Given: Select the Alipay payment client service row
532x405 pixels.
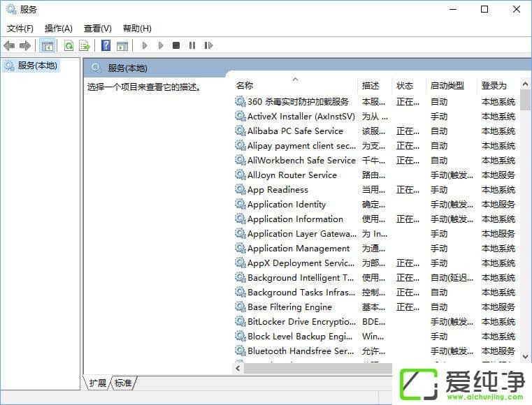Looking at the screenshot, I should (x=375, y=146).
